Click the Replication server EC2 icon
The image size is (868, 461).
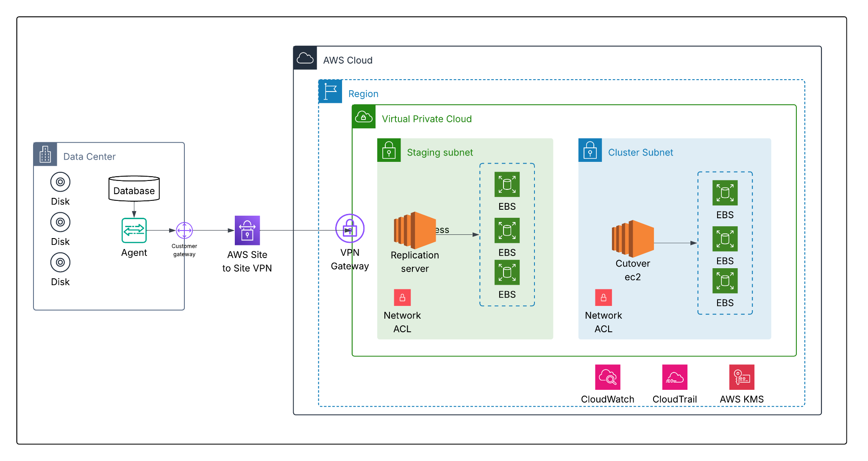[415, 230]
